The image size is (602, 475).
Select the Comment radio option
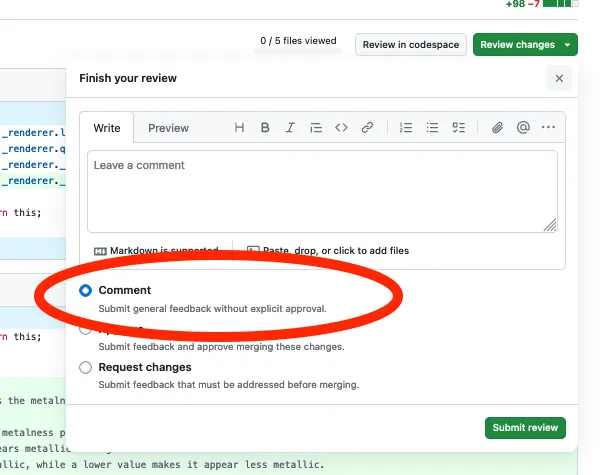tap(86, 290)
